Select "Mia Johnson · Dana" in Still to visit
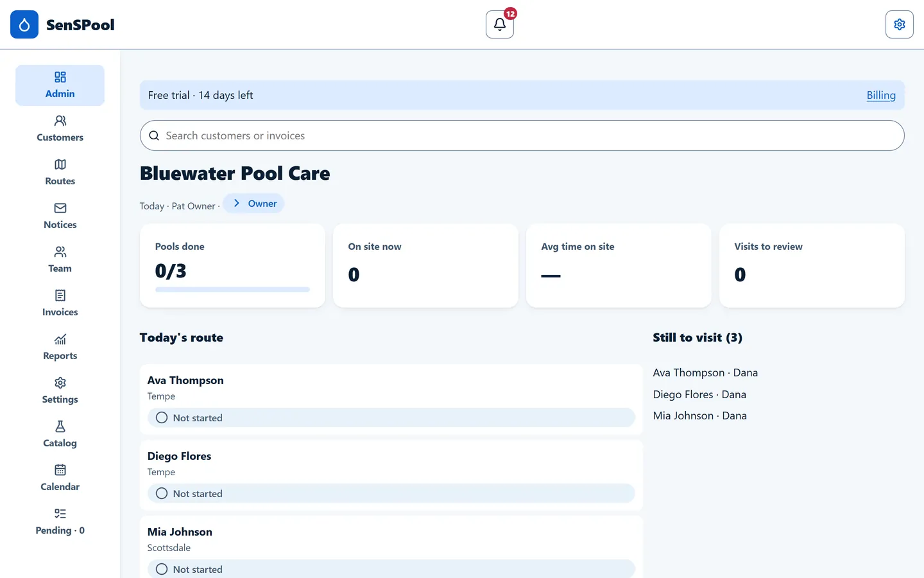Viewport: 924px width, 578px height. (700, 416)
